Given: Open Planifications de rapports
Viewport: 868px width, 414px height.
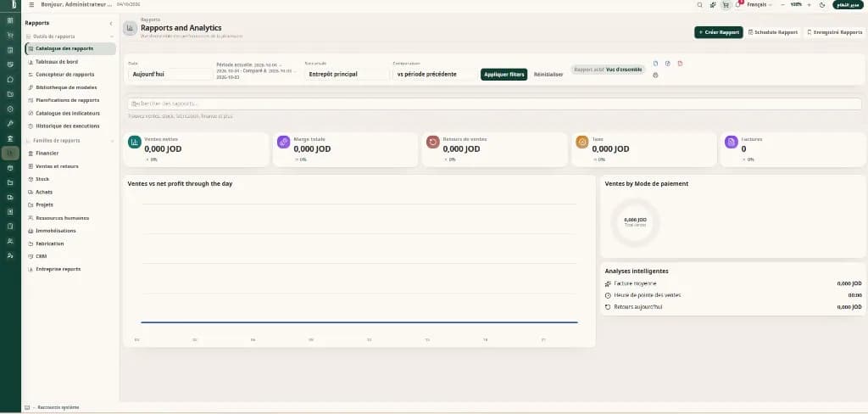Looking at the screenshot, I should tap(70, 100).
